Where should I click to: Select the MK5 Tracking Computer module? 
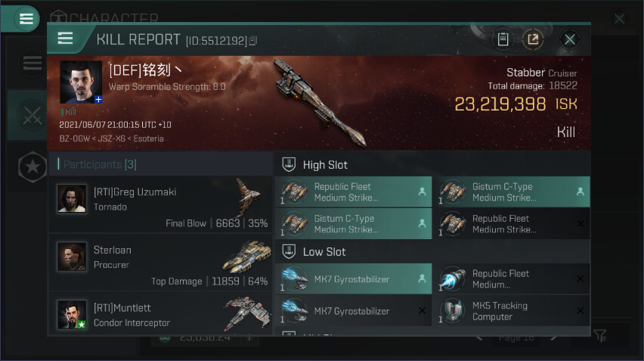pyautogui.click(x=511, y=311)
